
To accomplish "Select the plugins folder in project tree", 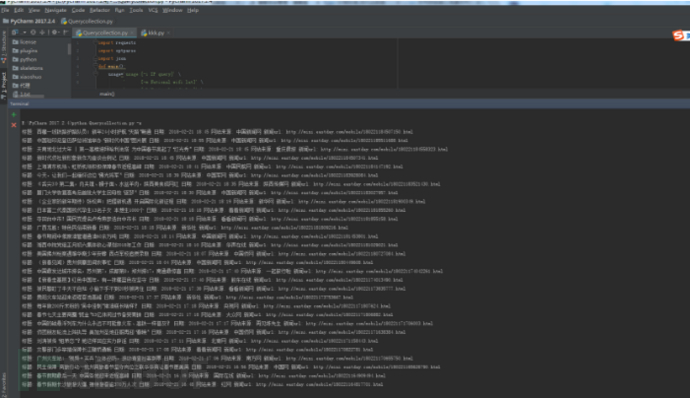I will pyautogui.click(x=25, y=51).
